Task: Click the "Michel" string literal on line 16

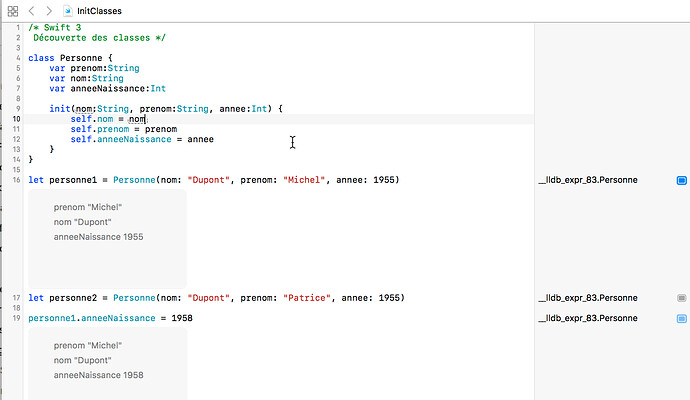Action: click(x=304, y=180)
